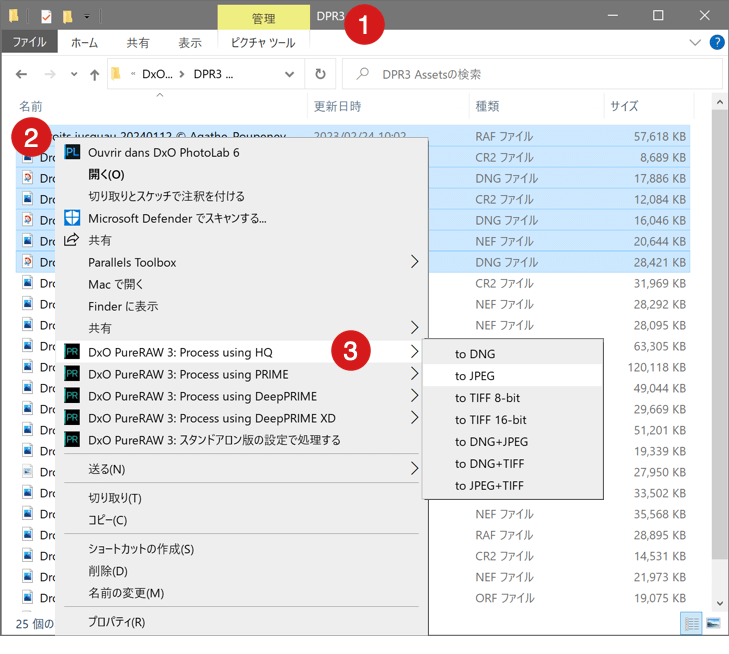Expand Process using DeepPRIME submenu arrow
This screenshot has width=729, height=654.
[x=414, y=396]
